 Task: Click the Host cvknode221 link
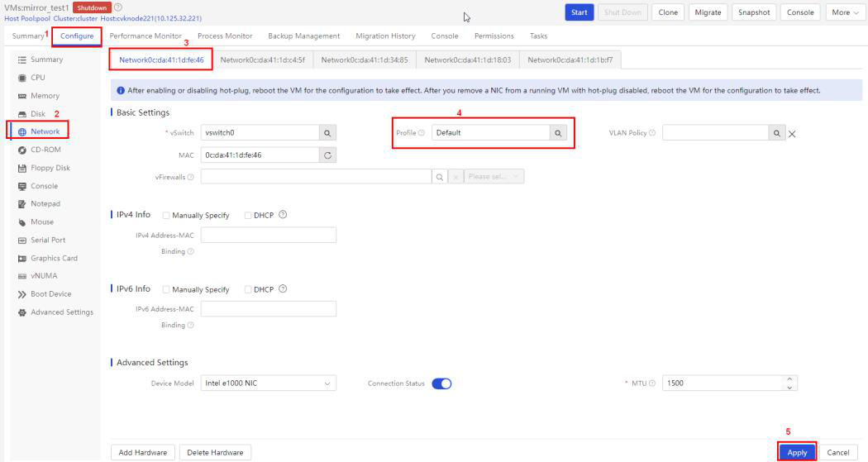click(x=151, y=18)
